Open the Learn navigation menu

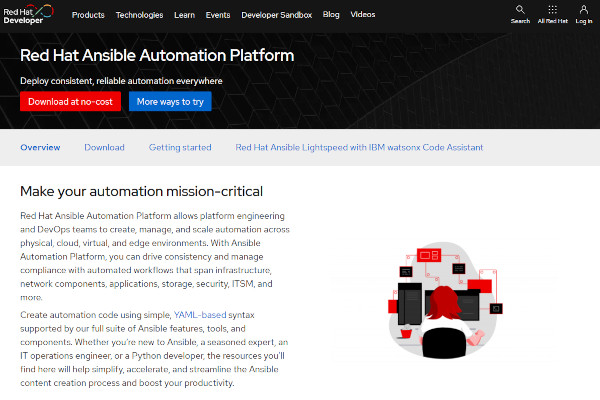point(184,15)
